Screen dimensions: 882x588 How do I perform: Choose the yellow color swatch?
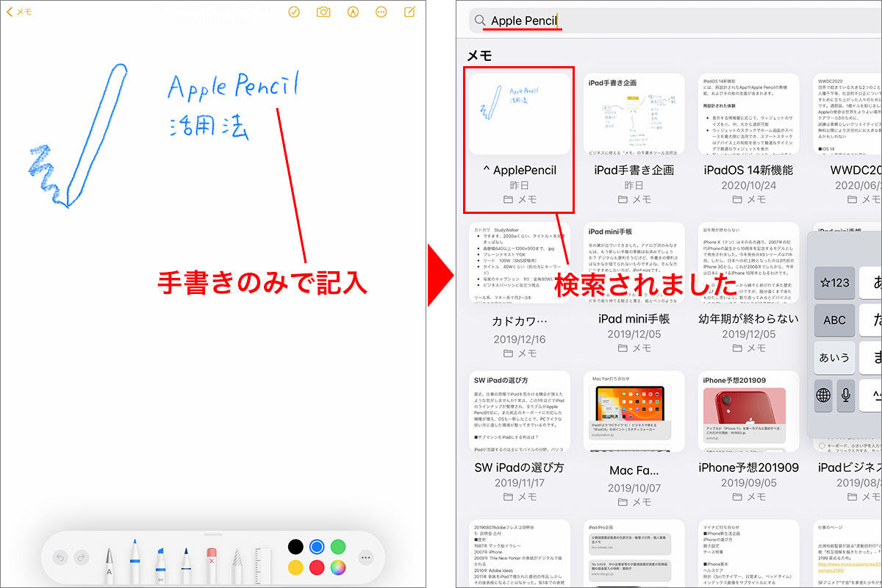[x=295, y=567]
